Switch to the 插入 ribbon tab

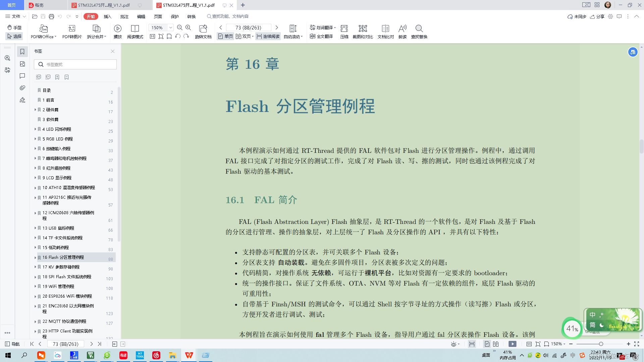pyautogui.click(x=107, y=16)
